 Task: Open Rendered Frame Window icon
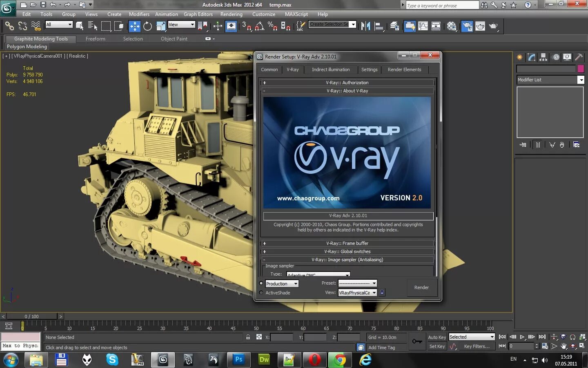click(480, 26)
